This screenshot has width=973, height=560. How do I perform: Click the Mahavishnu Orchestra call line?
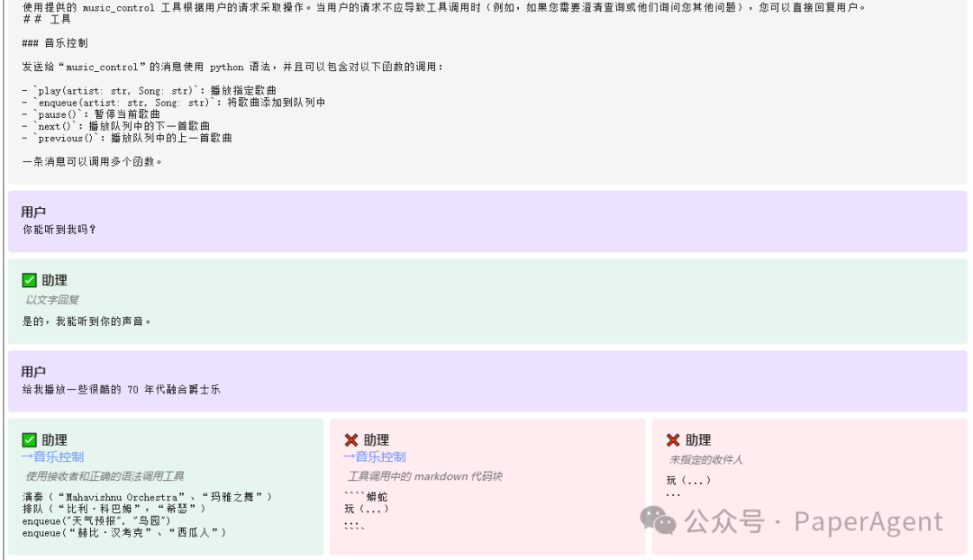[x=147, y=497]
